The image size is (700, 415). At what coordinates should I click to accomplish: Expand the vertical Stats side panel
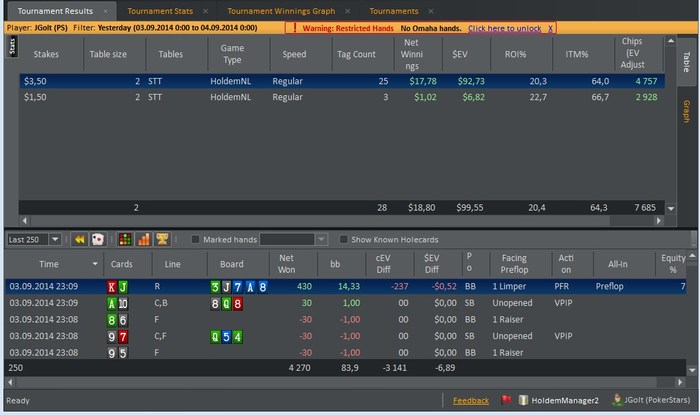(12, 46)
